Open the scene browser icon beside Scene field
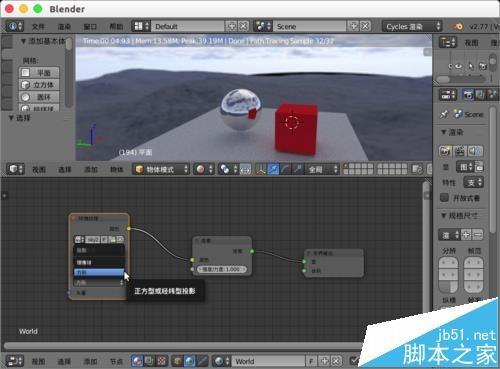The height and width of the screenshot is (369, 500). click(263, 26)
